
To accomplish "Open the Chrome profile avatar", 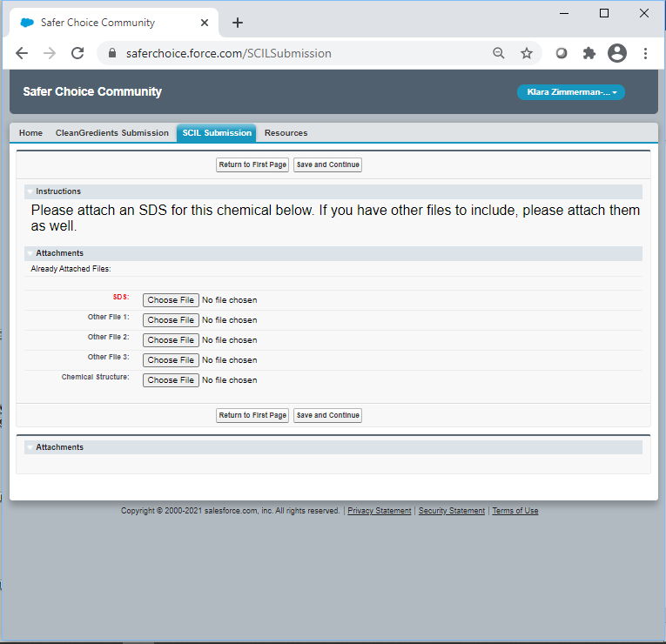I will pyautogui.click(x=617, y=53).
